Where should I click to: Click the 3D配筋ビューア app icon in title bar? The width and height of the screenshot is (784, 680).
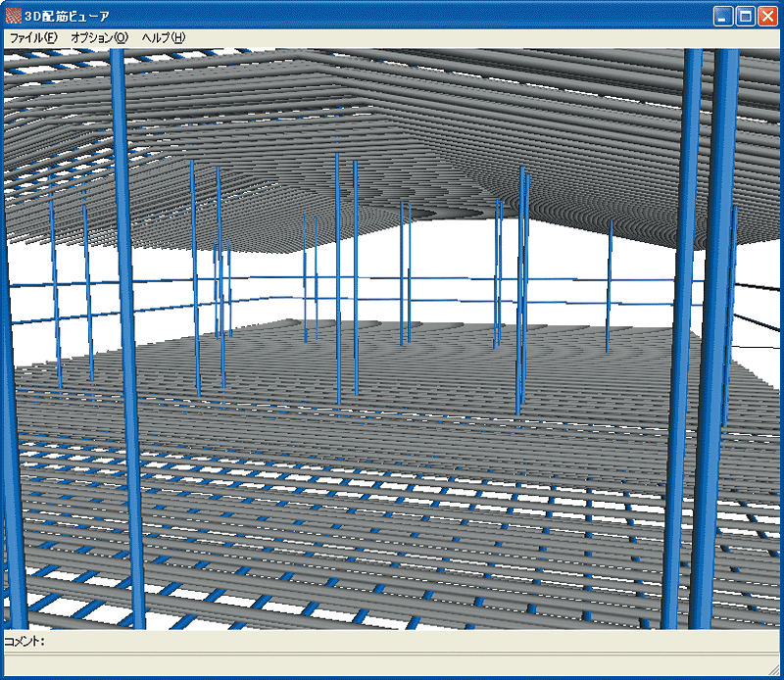[14, 16]
